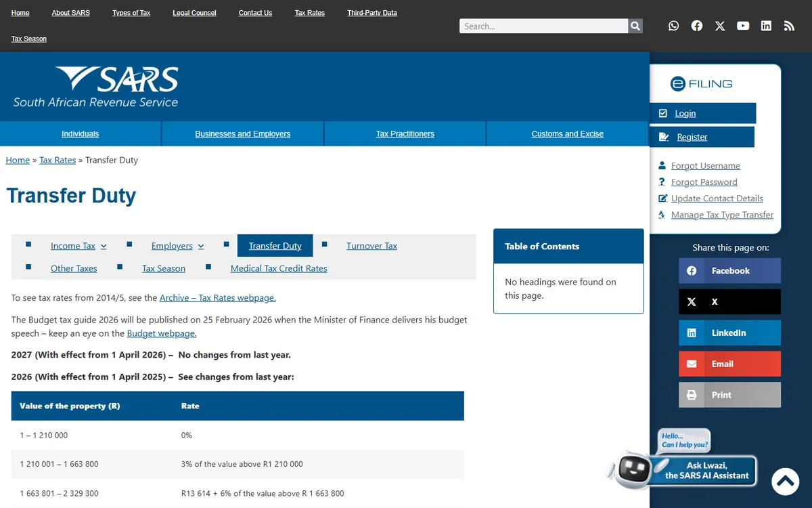Click Types of Tax in top navigation
Screen dimensions: 812x508
tap(131, 13)
